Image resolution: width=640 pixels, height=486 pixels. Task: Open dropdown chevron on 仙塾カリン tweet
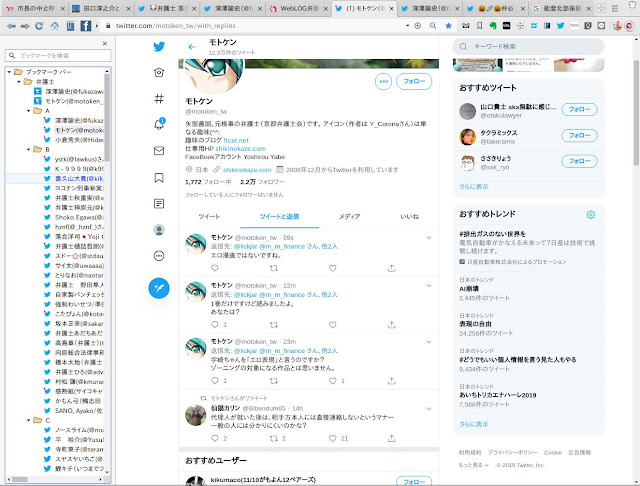pos(429,408)
